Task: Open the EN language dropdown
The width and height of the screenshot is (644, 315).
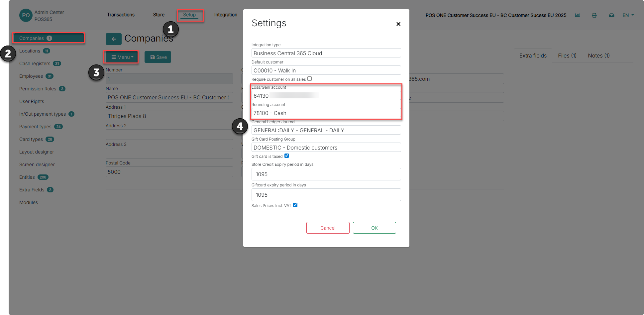Action: click(x=628, y=15)
